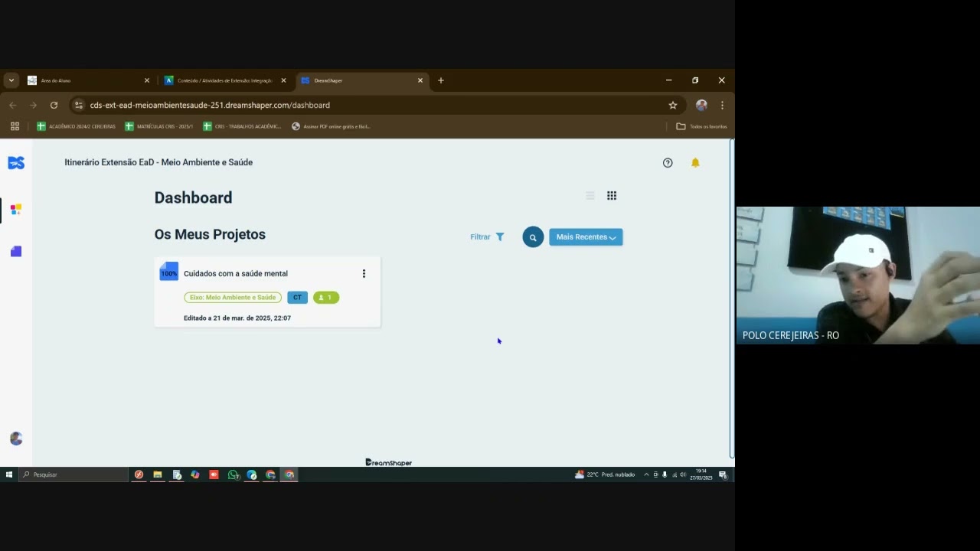Close the DreamShaper tab
The width and height of the screenshot is (980, 551).
coord(420,80)
